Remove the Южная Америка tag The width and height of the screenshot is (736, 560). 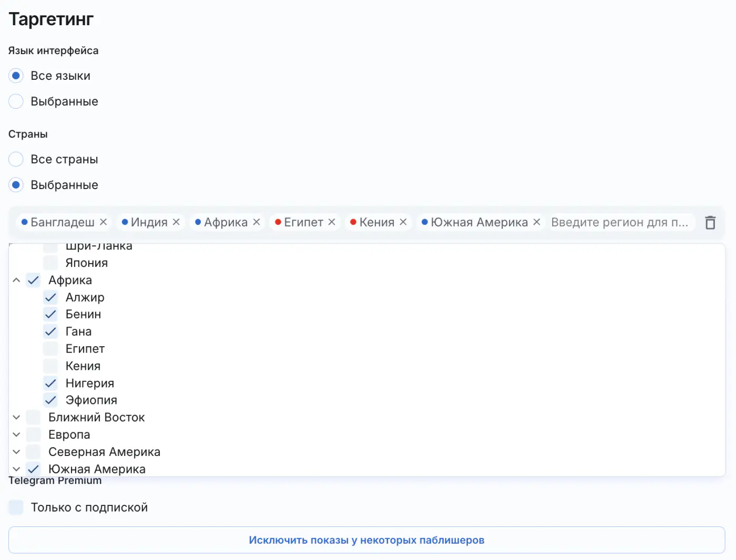pos(537,222)
